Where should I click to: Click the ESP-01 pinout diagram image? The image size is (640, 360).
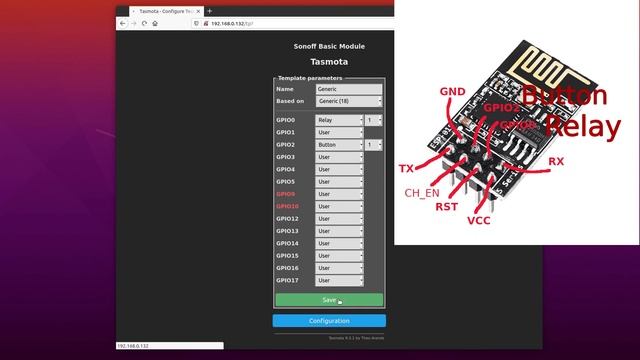(517, 122)
